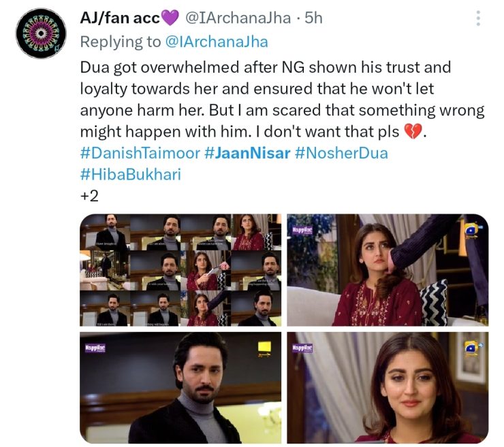The width and height of the screenshot is (504, 447).
Task: Click the broken heart emoji in tweet
Action: [x=412, y=132]
